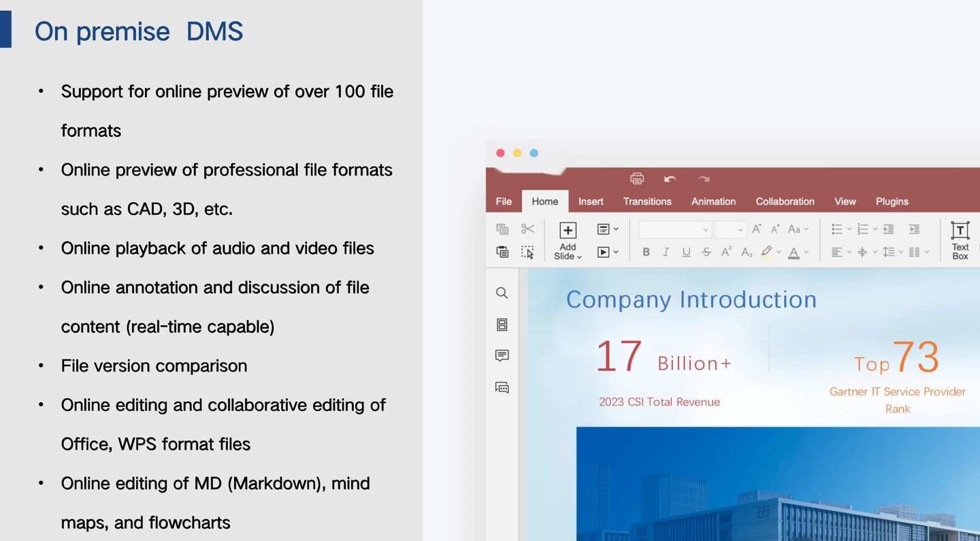Undo the last action
Viewport: 980px width, 541px height.
670,179
